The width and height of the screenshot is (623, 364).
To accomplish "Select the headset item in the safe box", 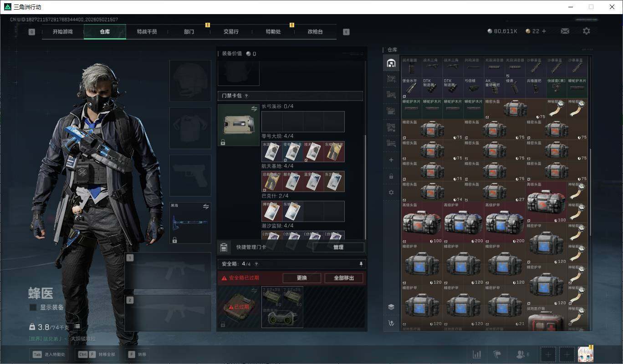I will coord(282,317).
